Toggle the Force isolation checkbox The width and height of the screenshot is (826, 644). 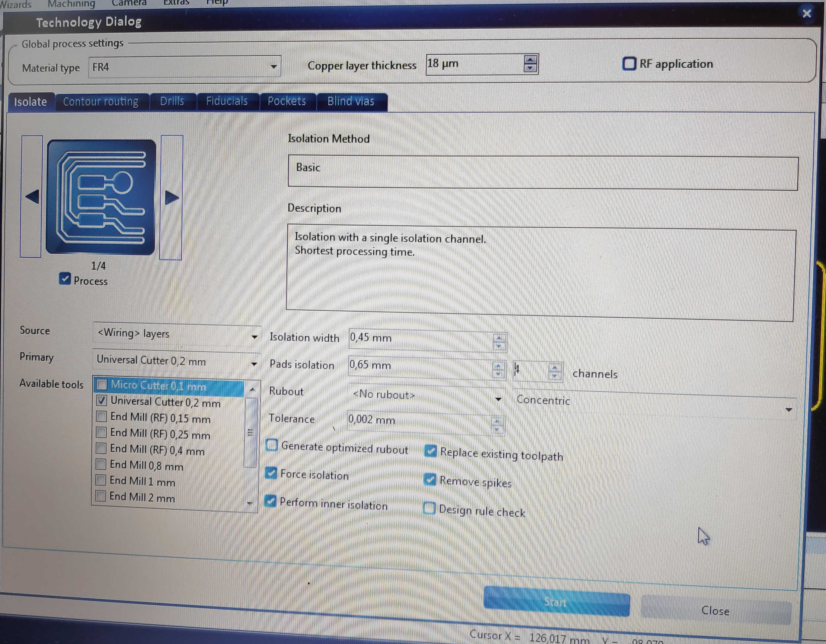click(271, 473)
